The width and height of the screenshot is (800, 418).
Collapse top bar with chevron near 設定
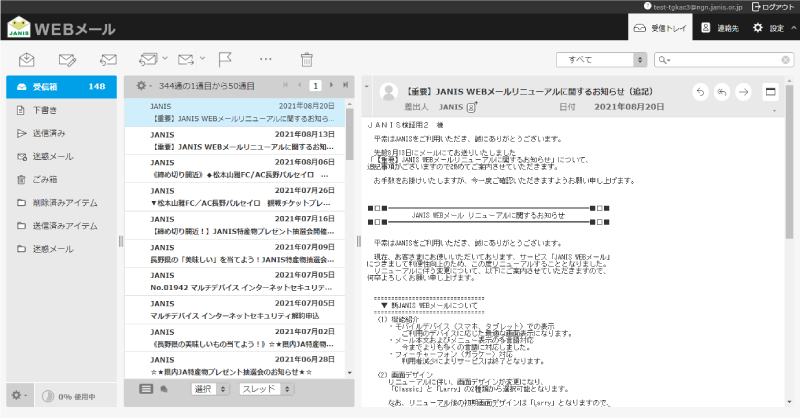(x=793, y=28)
